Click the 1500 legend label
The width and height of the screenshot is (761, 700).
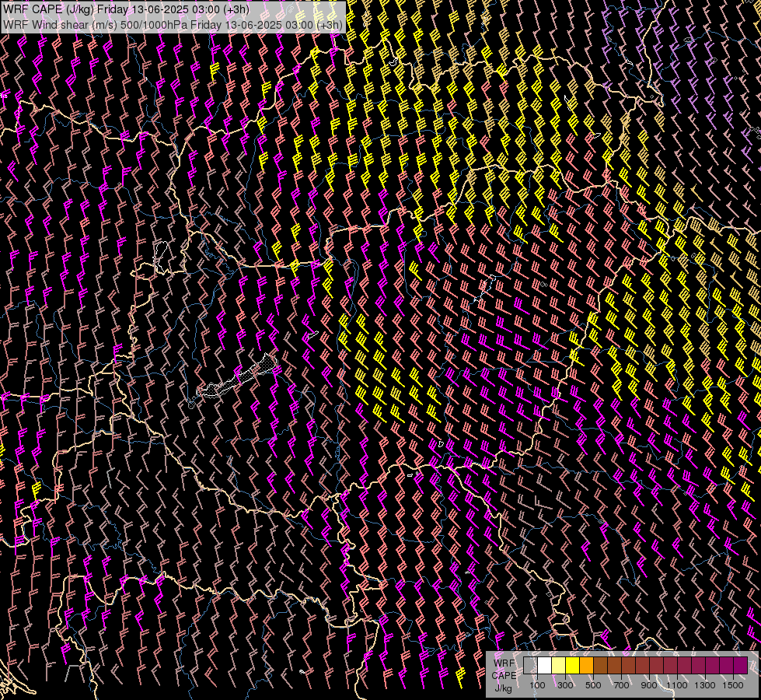pyautogui.click(x=733, y=685)
